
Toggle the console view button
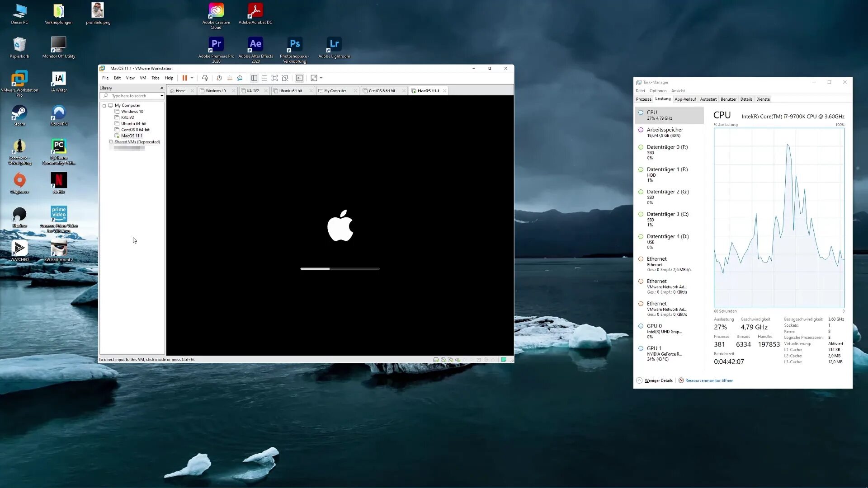[299, 78]
